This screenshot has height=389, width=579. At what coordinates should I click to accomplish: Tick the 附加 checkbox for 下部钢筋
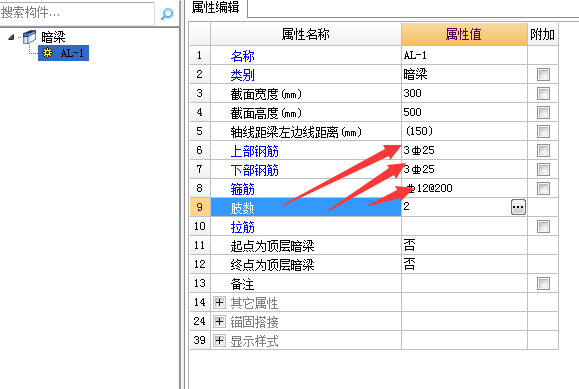[x=543, y=170]
